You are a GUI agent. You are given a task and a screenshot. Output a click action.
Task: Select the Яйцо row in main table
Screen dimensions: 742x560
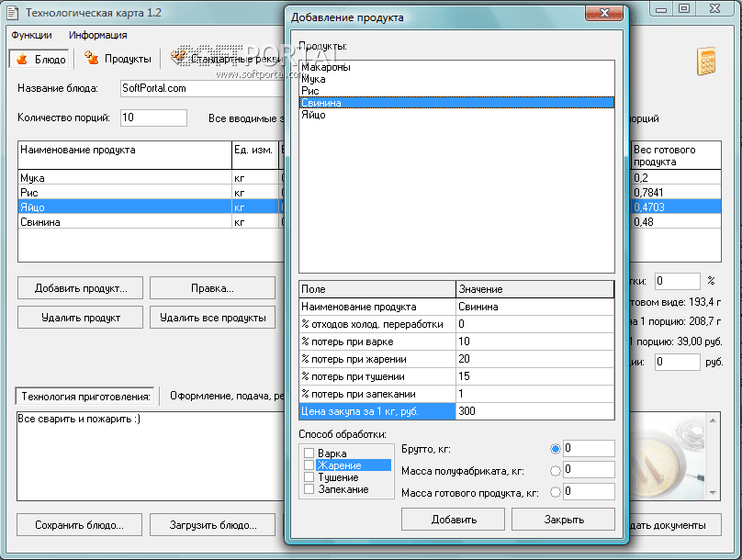[149, 207]
